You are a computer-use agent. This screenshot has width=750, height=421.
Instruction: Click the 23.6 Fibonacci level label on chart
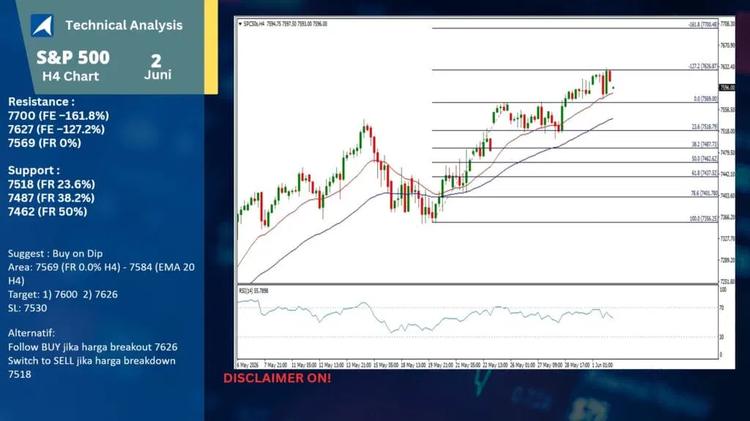click(x=705, y=127)
